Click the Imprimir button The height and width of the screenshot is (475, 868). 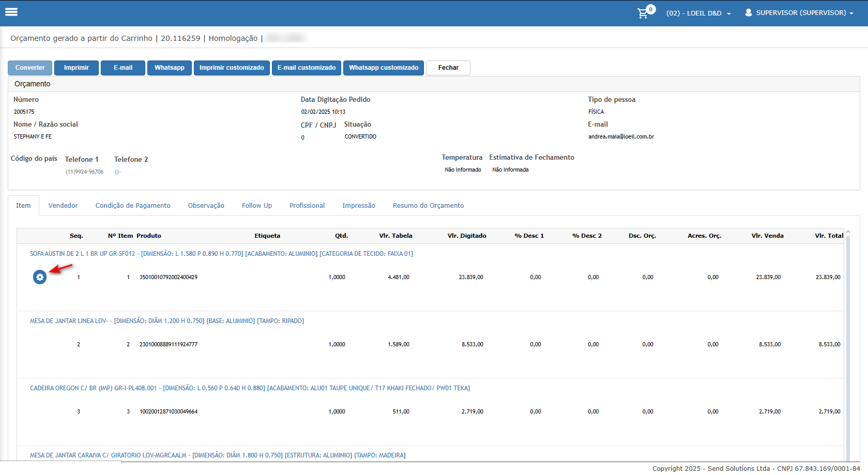point(77,68)
